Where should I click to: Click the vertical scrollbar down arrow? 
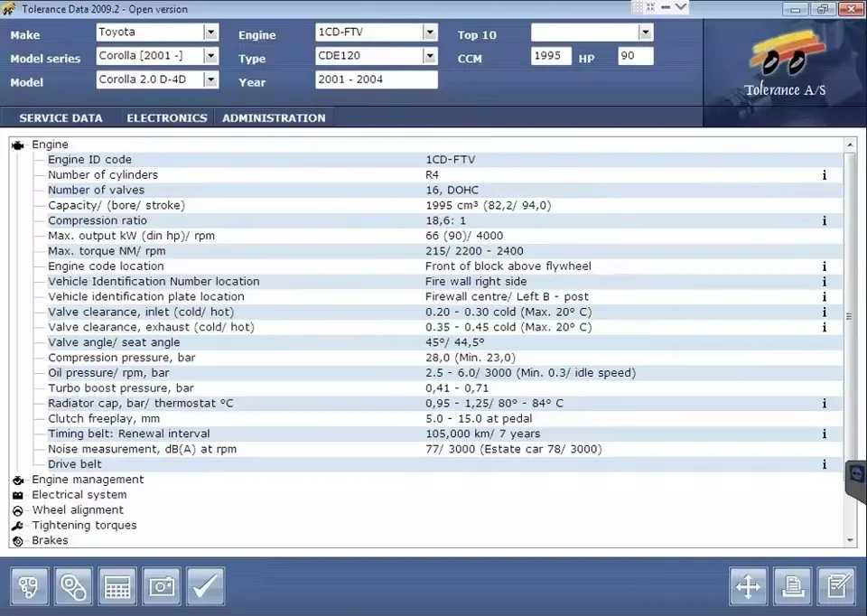pos(850,540)
